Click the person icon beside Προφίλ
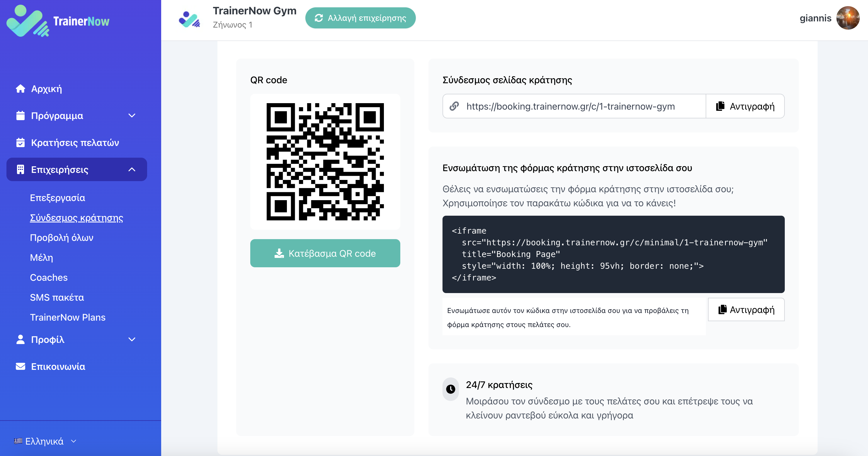Viewport: 868px width, 456px height. (x=21, y=339)
